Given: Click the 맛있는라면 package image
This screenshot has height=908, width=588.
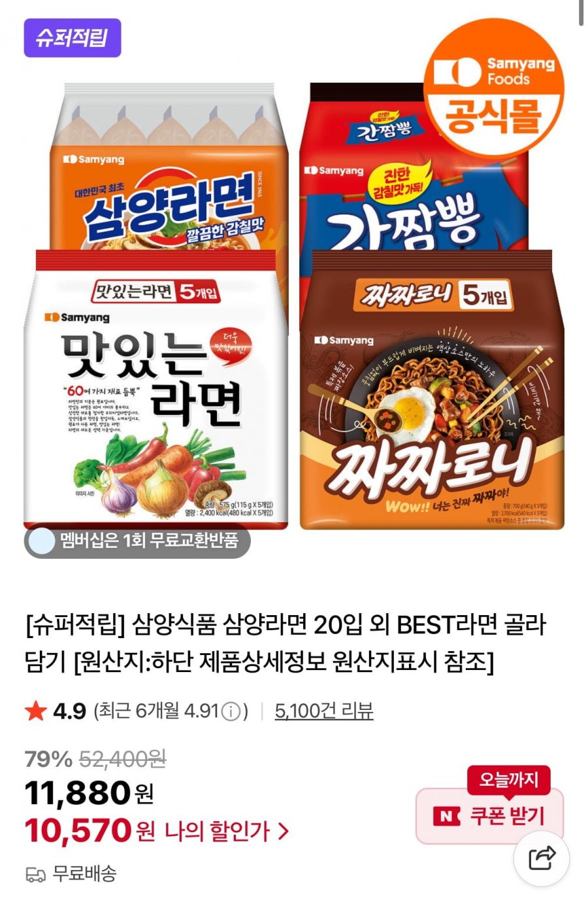Looking at the screenshot, I should 157,389.
